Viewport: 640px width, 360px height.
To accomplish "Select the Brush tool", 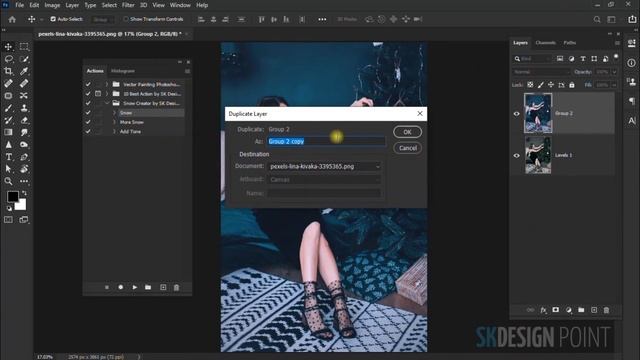I will [x=8, y=108].
